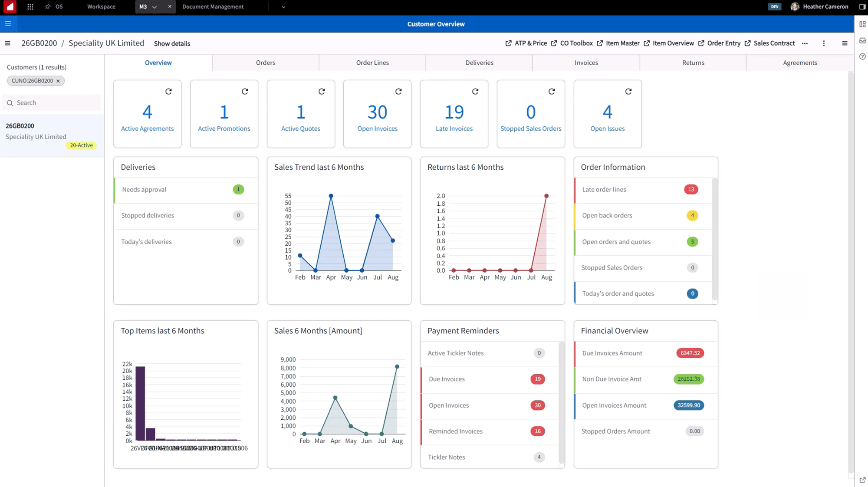Expand the tabs overflow dropdown chevron
The height and width of the screenshot is (487, 868).
[283, 7]
